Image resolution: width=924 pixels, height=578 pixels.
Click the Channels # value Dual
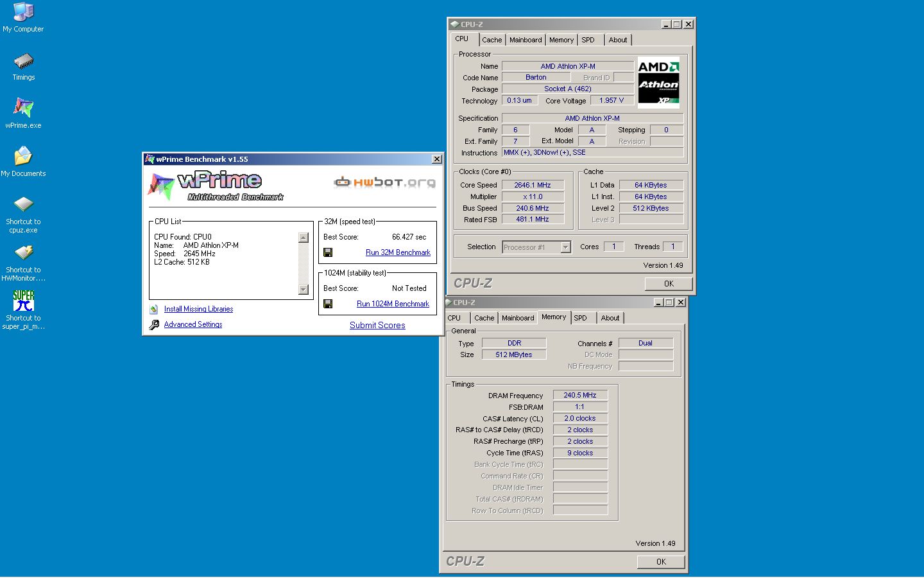tap(646, 343)
